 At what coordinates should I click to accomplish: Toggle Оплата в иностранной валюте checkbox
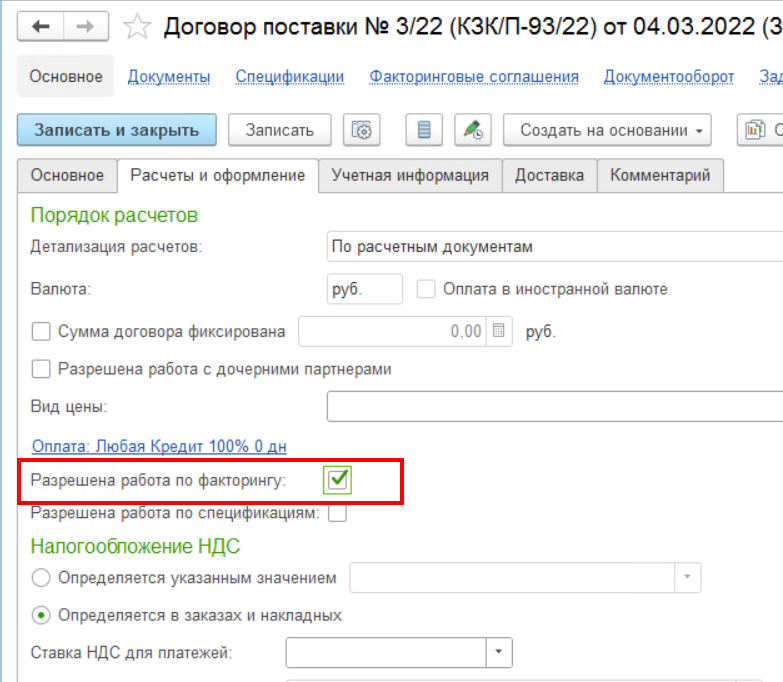click(x=426, y=289)
